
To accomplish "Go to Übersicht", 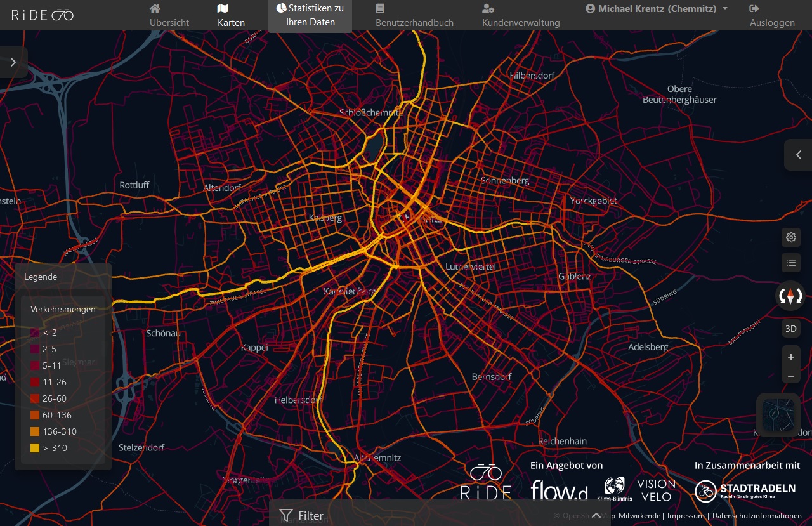I will click(x=169, y=15).
